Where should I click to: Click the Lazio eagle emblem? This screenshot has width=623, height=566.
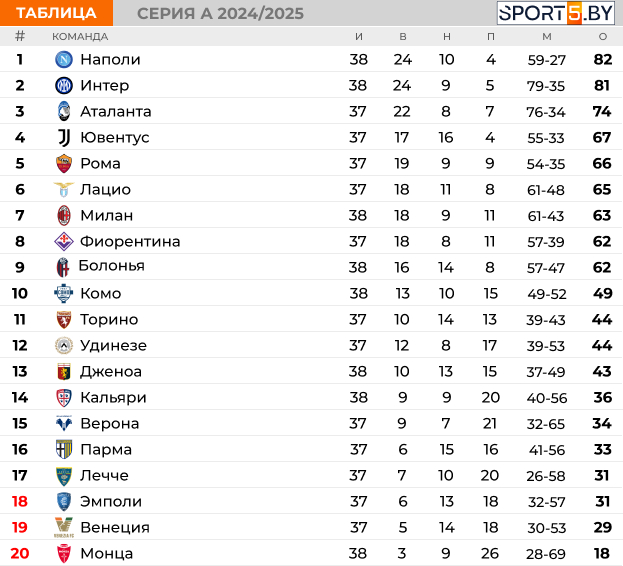tap(64, 189)
